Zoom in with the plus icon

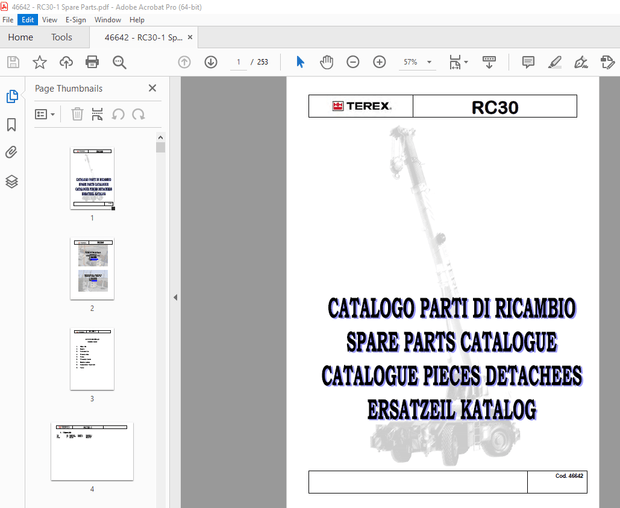[379, 62]
